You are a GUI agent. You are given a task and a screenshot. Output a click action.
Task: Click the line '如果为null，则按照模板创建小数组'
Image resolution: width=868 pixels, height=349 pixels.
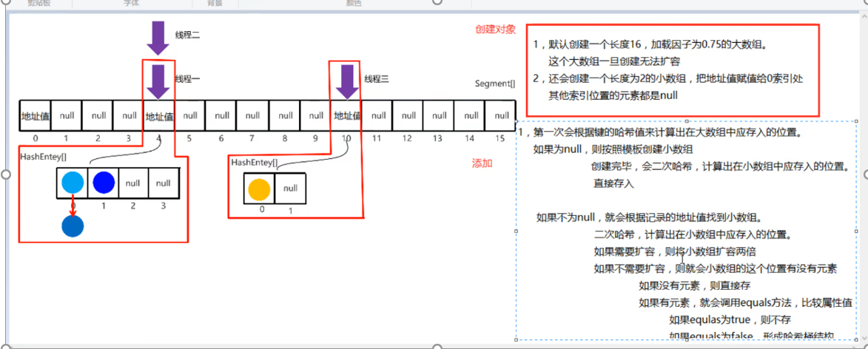(613, 149)
